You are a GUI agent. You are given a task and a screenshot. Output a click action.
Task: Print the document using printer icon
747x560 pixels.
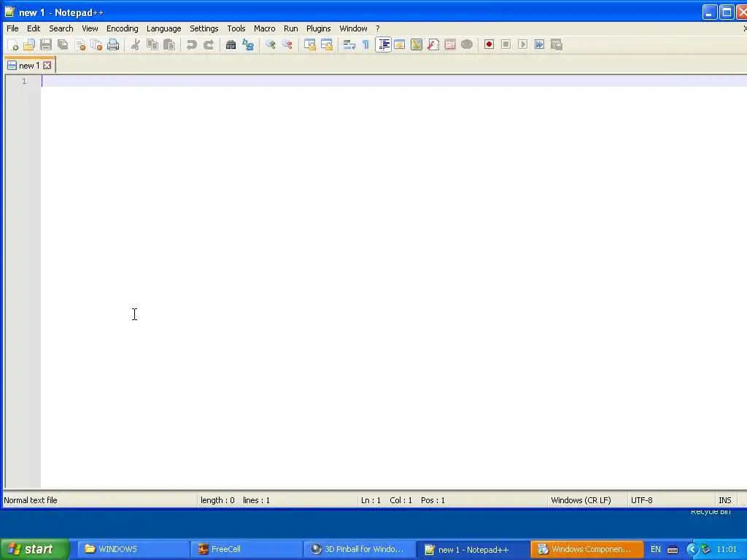click(x=113, y=44)
